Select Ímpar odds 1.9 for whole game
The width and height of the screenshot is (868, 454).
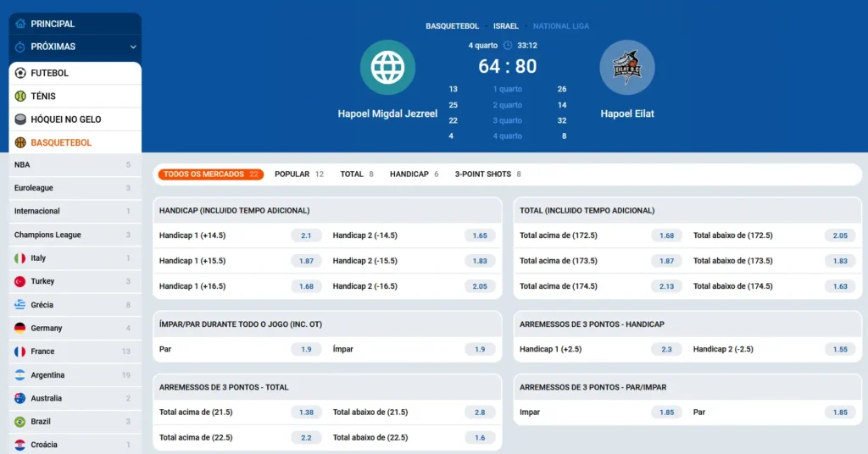tap(480, 350)
